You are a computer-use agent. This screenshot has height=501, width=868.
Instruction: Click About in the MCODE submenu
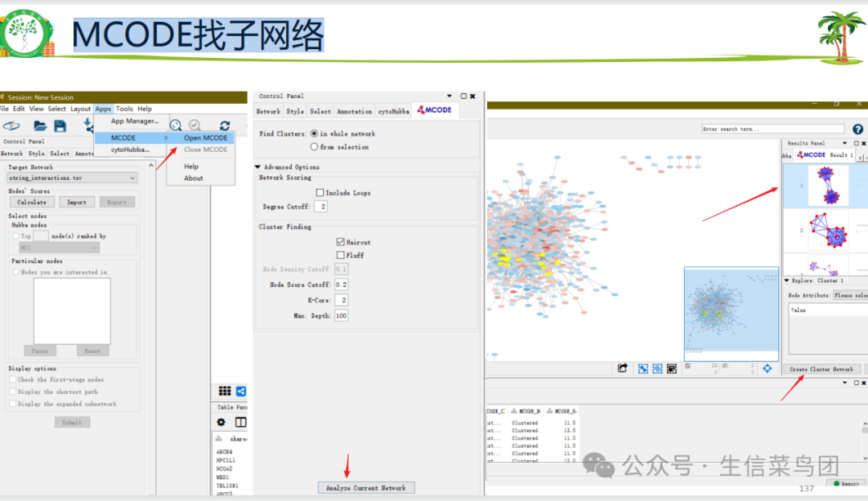[193, 178]
